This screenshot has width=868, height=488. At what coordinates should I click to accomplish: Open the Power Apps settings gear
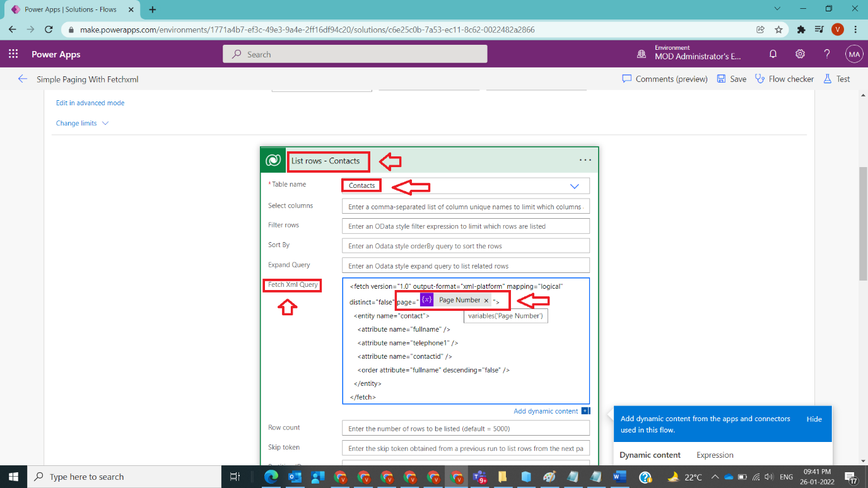pos(800,54)
